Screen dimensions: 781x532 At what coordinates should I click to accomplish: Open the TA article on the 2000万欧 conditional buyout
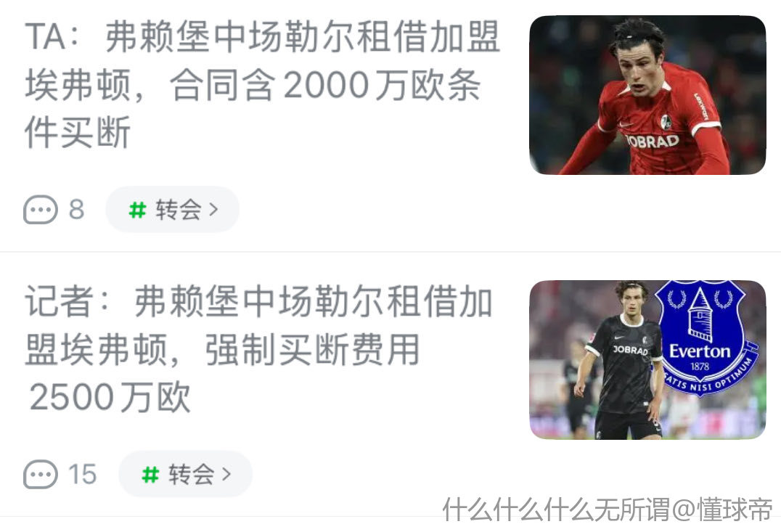263,84
